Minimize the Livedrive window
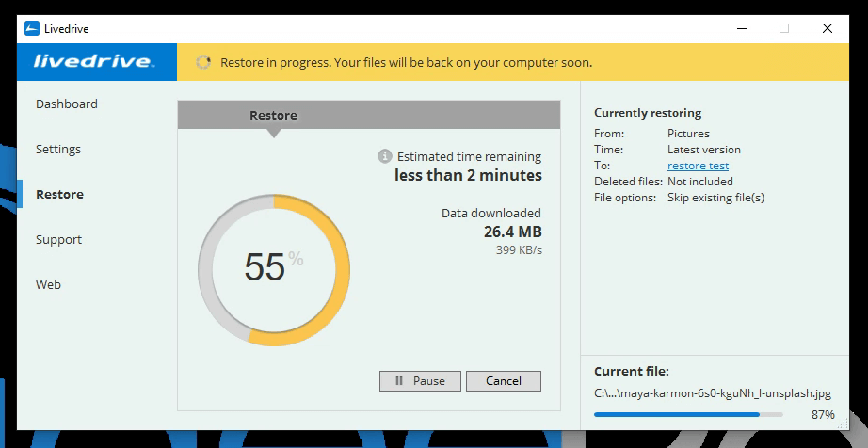The image size is (868, 448). click(x=740, y=28)
